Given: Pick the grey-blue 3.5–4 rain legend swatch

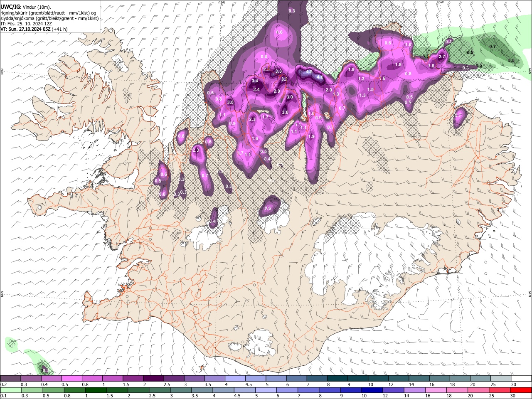Looking at the screenshot, I should tap(202, 390).
